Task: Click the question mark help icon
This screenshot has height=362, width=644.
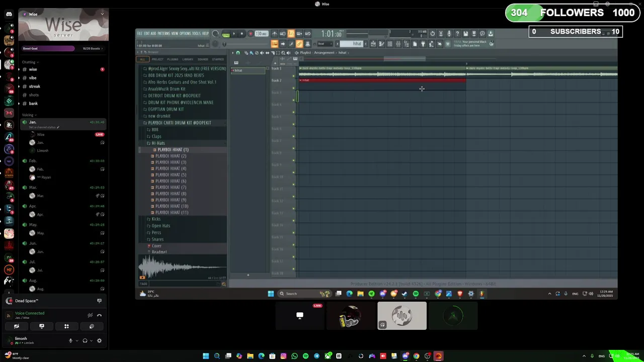Action: 457,34
